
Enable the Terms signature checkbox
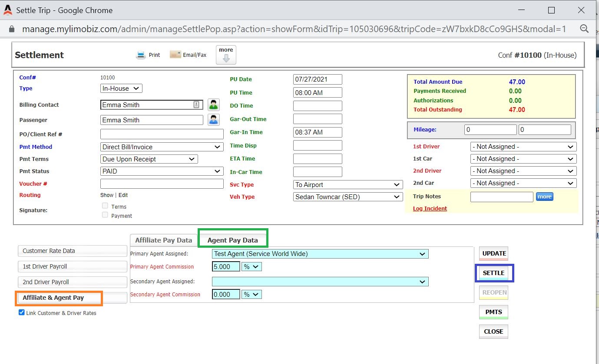[x=105, y=206]
